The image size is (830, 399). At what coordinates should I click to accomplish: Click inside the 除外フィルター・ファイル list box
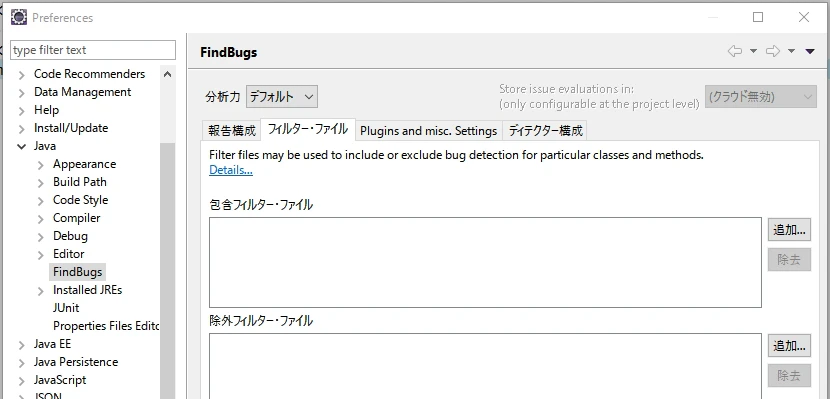[485, 366]
